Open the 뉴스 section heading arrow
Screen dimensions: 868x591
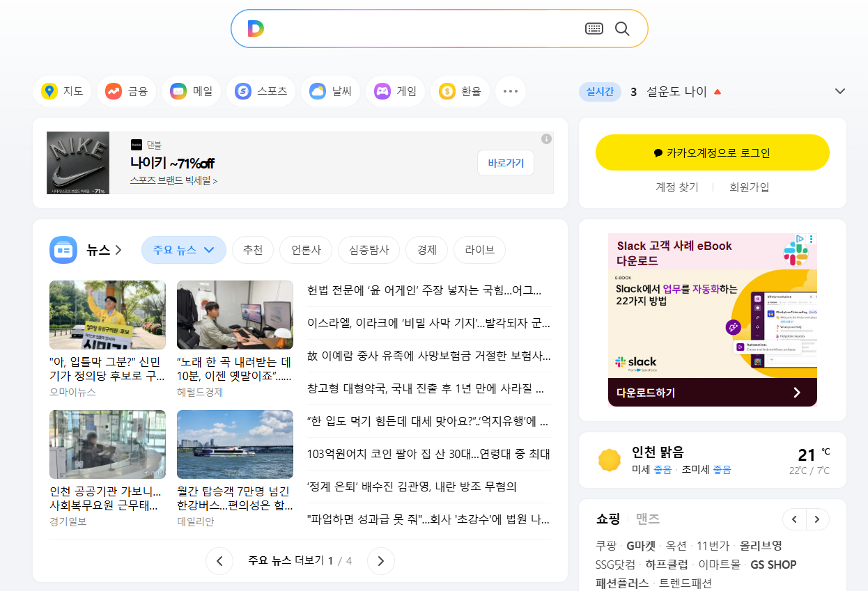coord(118,250)
